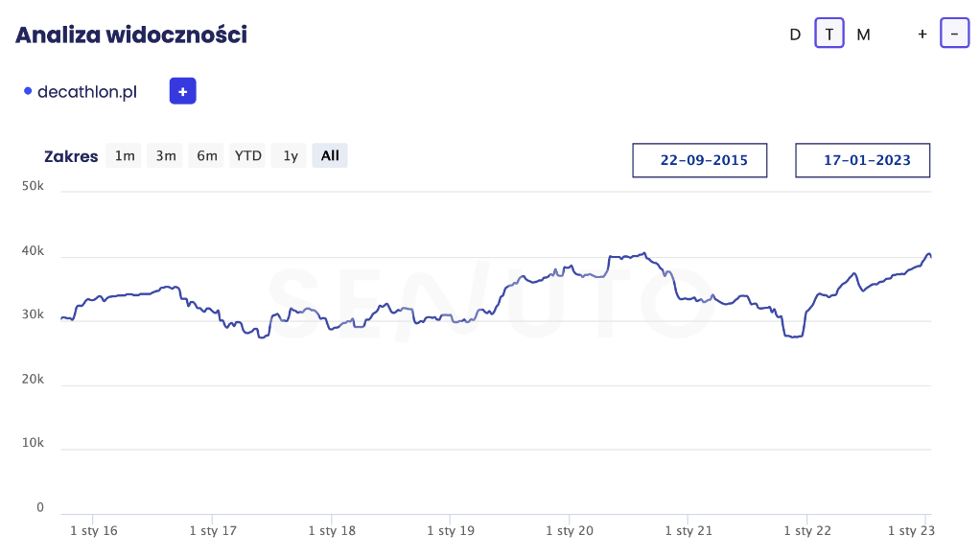
Task: Set range to 1m
Action: point(125,155)
